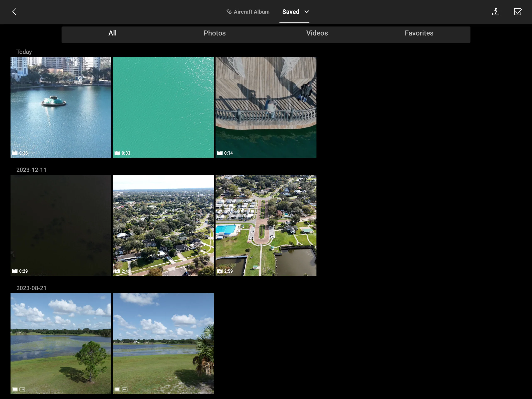532x399 pixels.
Task: View the RAW photo with pine tree
Action: [x=61, y=344]
